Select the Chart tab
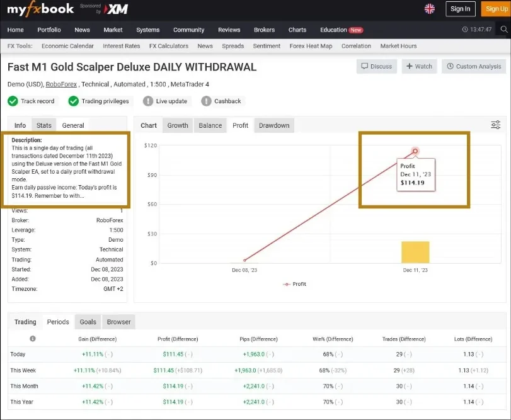Viewport: 511px width, 420px height. [x=149, y=125]
